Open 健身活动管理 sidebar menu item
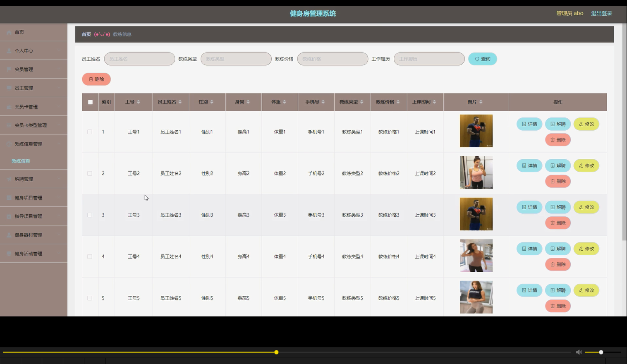627x364 pixels. click(34, 254)
